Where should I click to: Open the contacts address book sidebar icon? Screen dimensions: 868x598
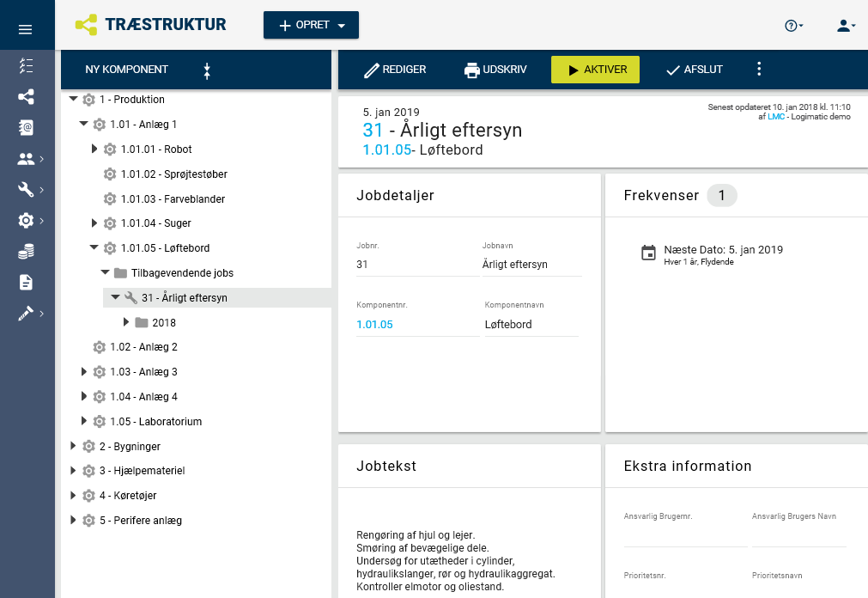26,127
